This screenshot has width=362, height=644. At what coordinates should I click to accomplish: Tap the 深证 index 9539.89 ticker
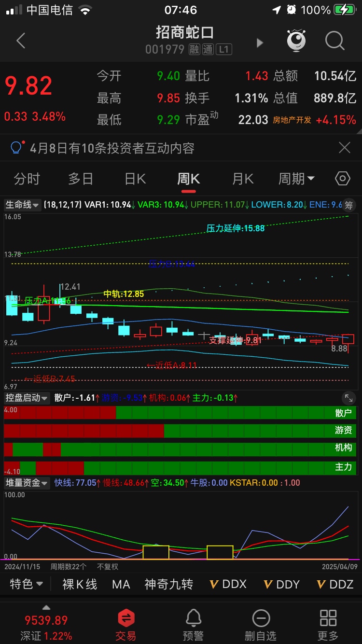[46, 628]
